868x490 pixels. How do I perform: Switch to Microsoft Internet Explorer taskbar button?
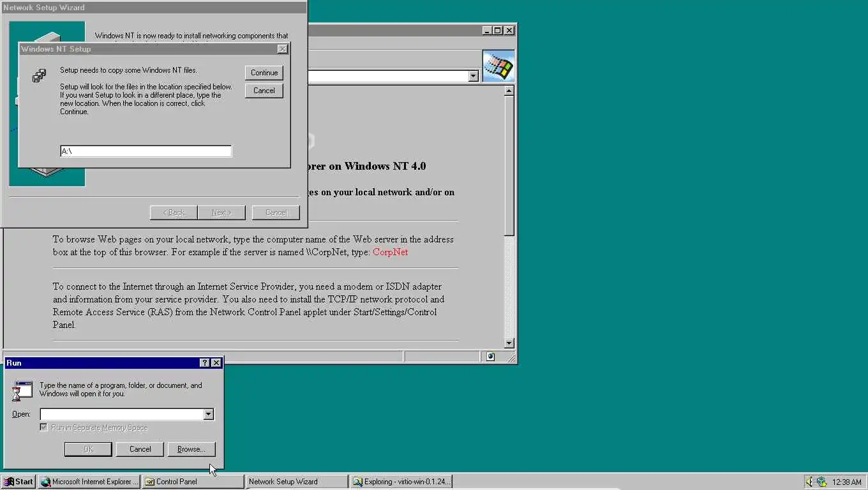[89, 482]
